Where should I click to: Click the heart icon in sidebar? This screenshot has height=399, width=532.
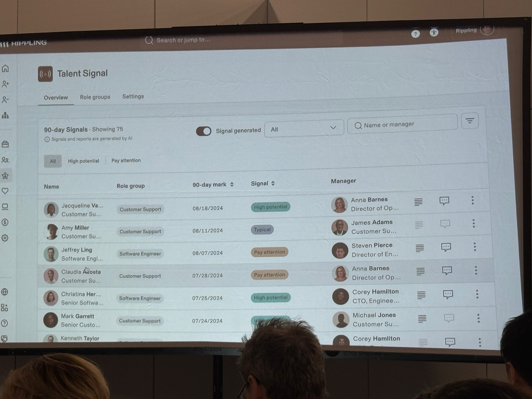coord(5,191)
